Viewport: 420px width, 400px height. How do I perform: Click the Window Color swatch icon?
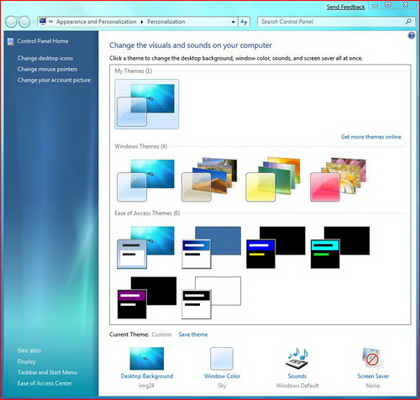tap(222, 358)
